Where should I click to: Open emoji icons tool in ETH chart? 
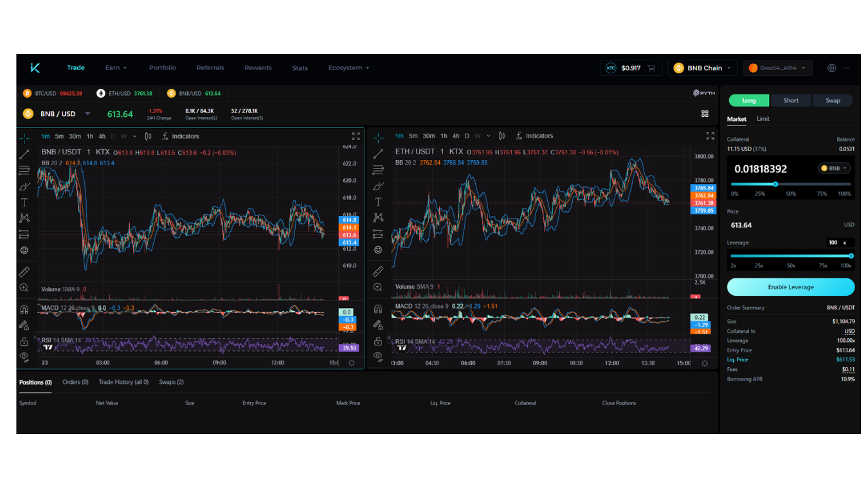click(x=378, y=249)
